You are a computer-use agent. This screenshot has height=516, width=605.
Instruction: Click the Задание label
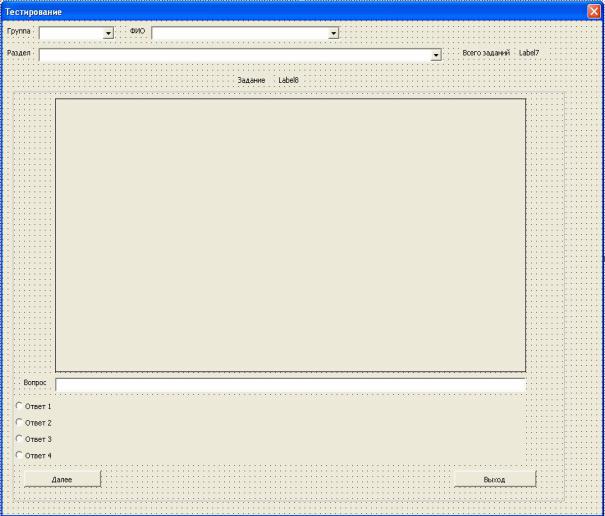pos(251,79)
